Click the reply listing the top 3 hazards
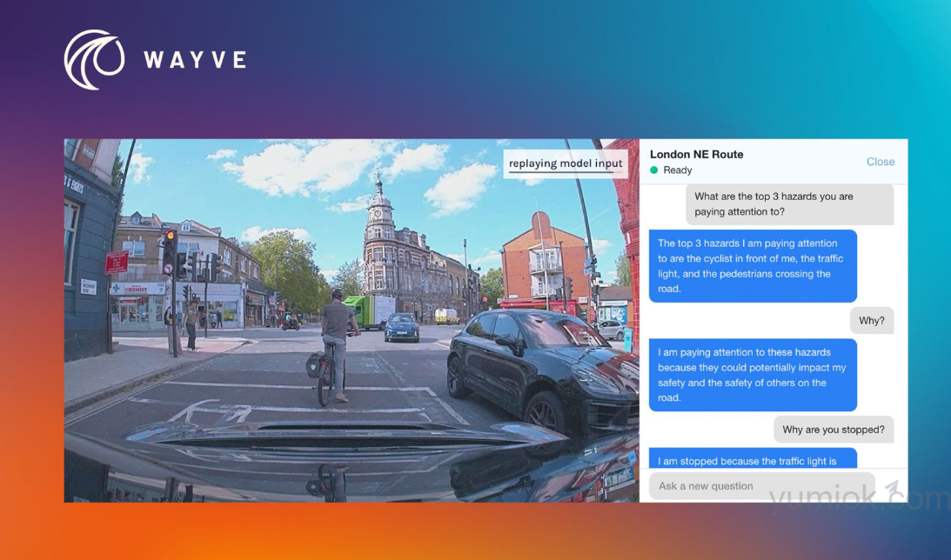Viewport: 951px width, 560px height. (x=752, y=266)
